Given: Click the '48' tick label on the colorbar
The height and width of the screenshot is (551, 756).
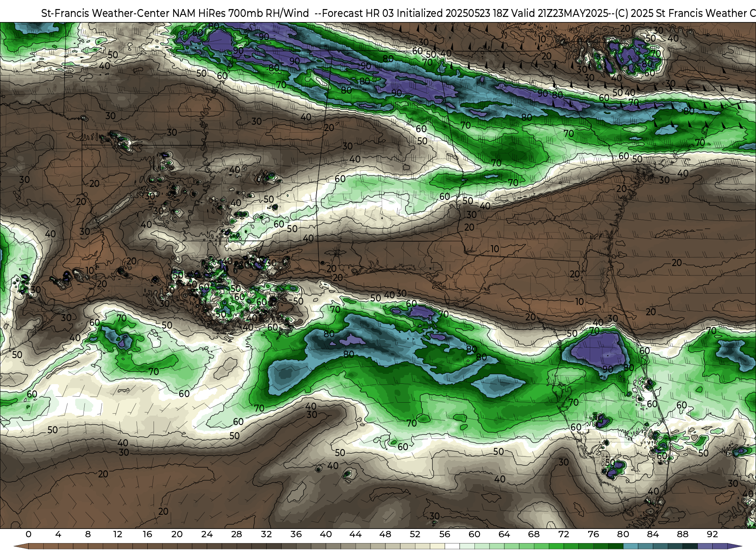Looking at the screenshot, I should pyautogui.click(x=385, y=534).
